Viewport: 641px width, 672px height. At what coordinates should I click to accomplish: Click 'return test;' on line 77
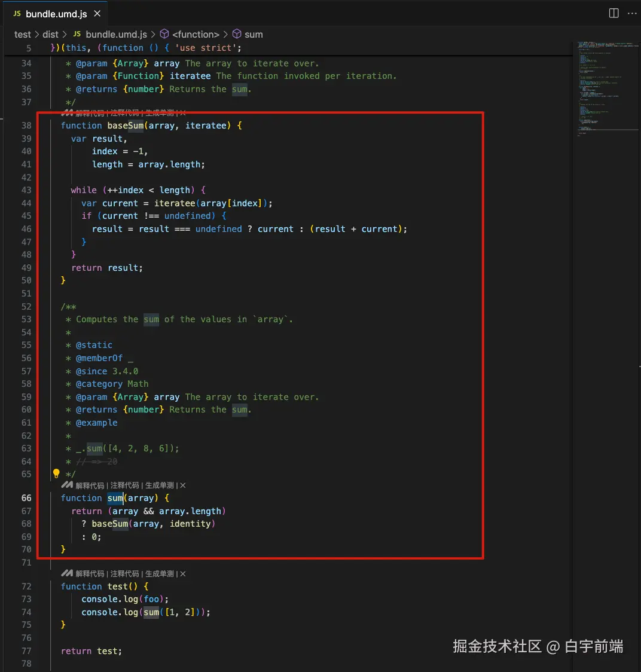click(x=91, y=650)
